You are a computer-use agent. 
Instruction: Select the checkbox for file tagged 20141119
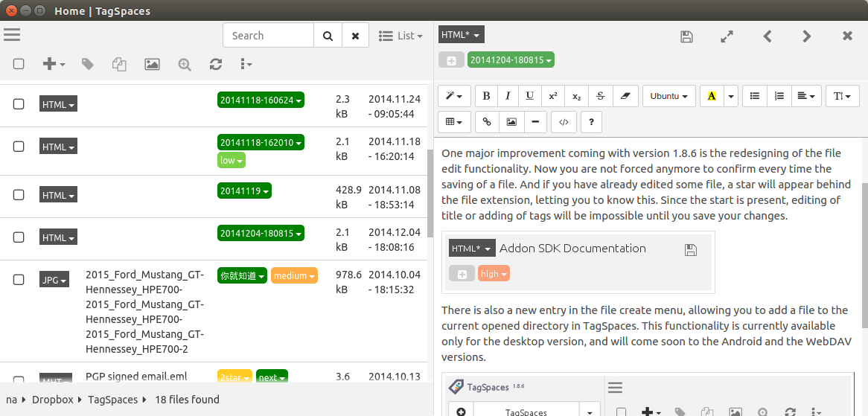[19, 195]
